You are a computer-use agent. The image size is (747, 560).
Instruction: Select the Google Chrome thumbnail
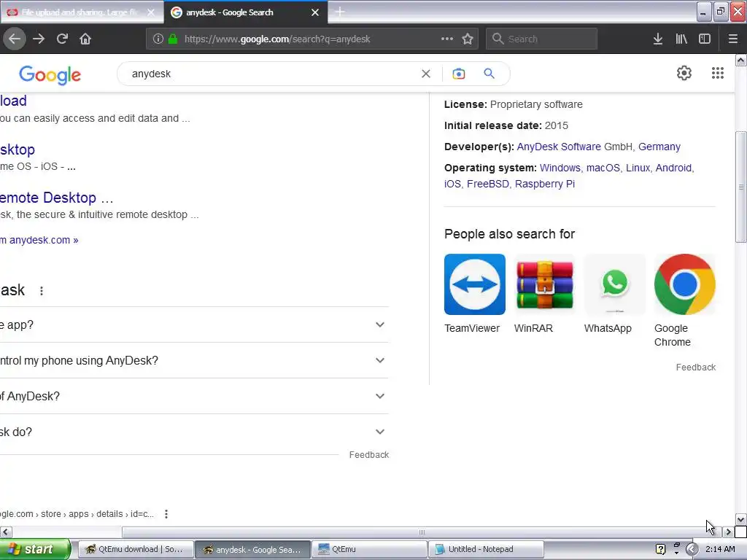[x=684, y=284]
